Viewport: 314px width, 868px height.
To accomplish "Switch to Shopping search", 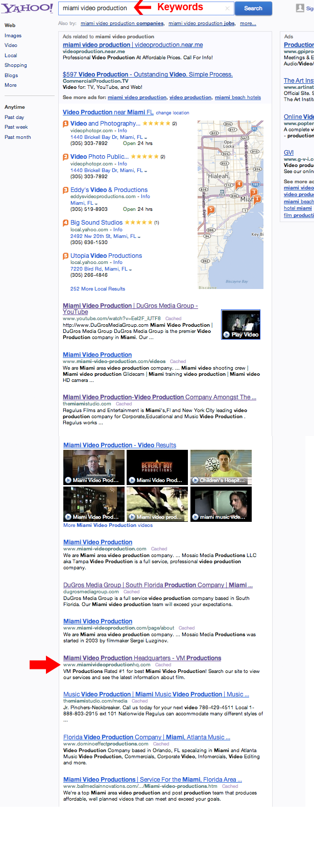I will (16, 65).
